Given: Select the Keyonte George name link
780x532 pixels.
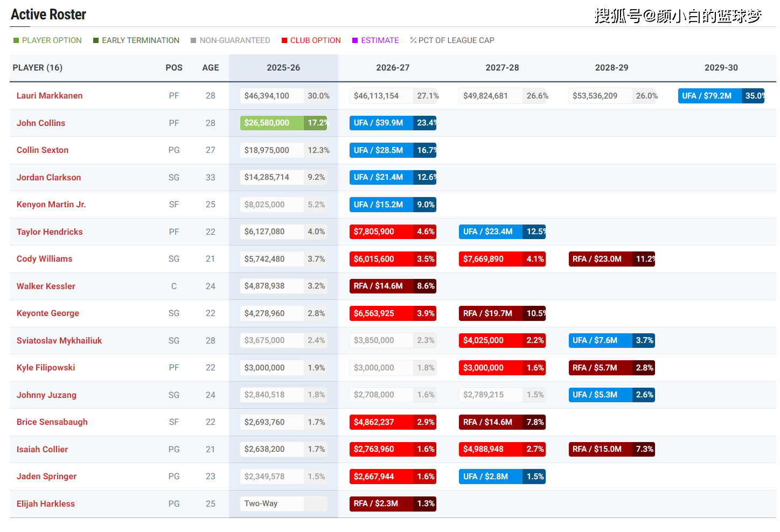Looking at the screenshot, I should (x=48, y=313).
